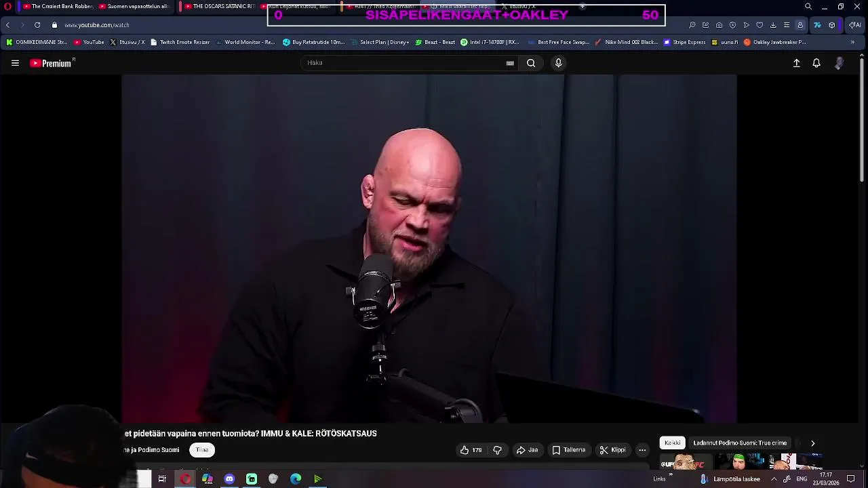The height and width of the screenshot is (488, 868).
Task: Open the taskbar notification center icon
Action: 851,479
